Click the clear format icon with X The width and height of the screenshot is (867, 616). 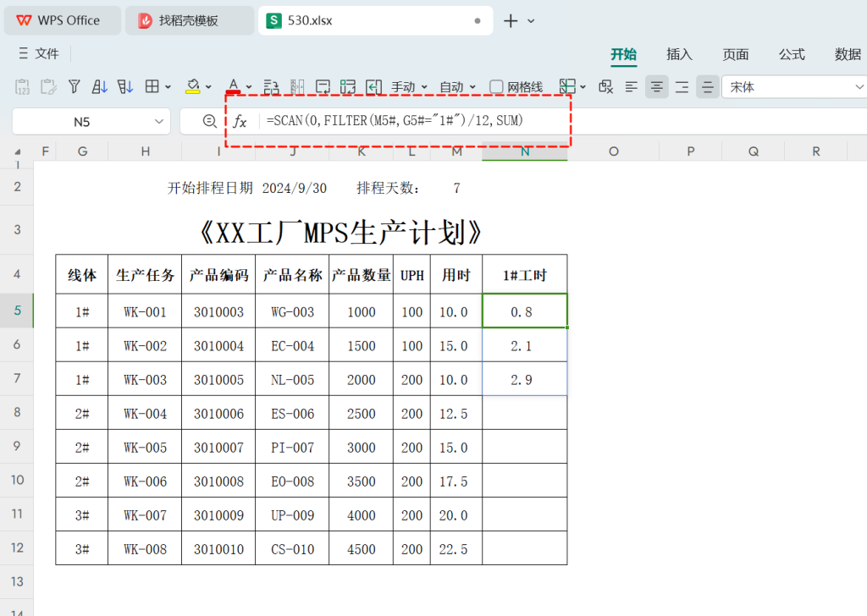click(606, 87)
